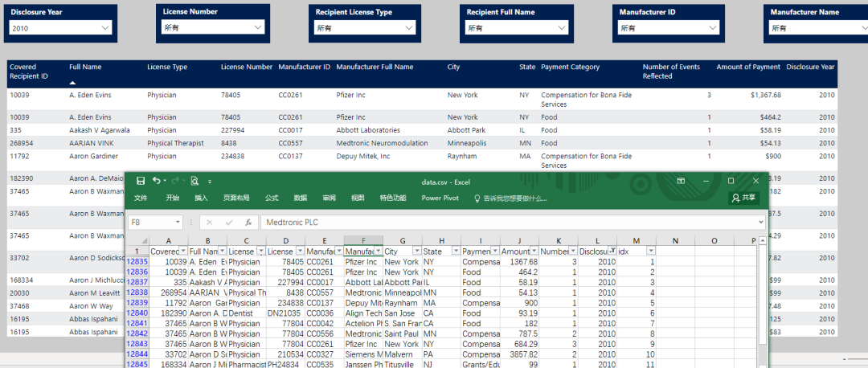Switch to the 插入 (Insert) ribbon tab
The width and height of the screenshot is (868, 368).
[x=201, y=198]
